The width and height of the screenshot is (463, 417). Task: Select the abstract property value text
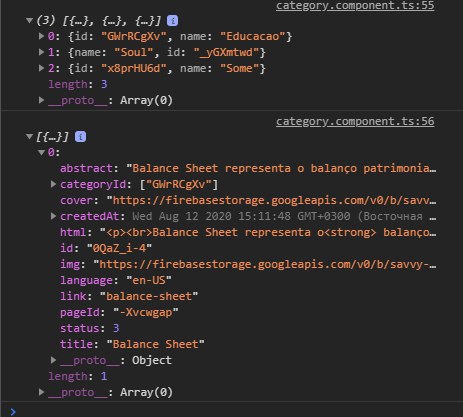[281, 168]
